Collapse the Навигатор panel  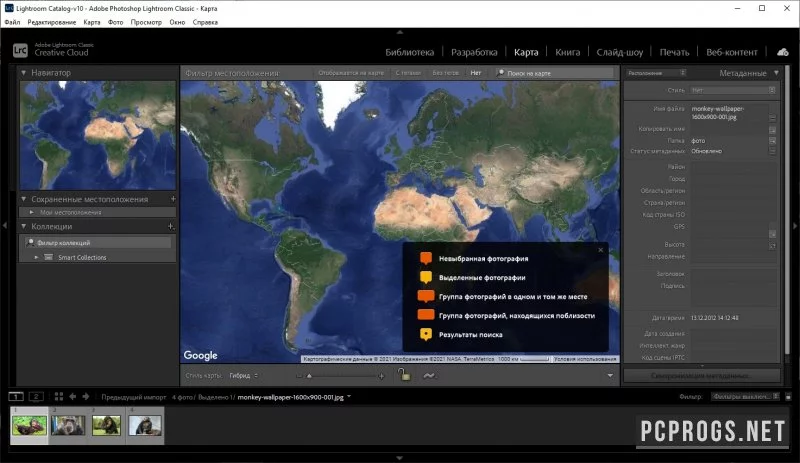pos(23,73)
